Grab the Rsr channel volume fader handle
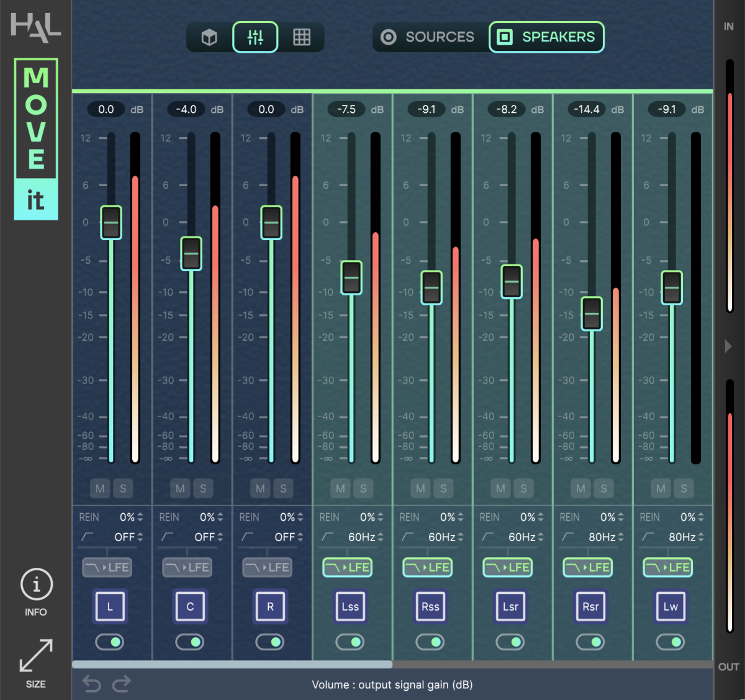This screenshot has height=700, width=745. [x=592, y=313]
